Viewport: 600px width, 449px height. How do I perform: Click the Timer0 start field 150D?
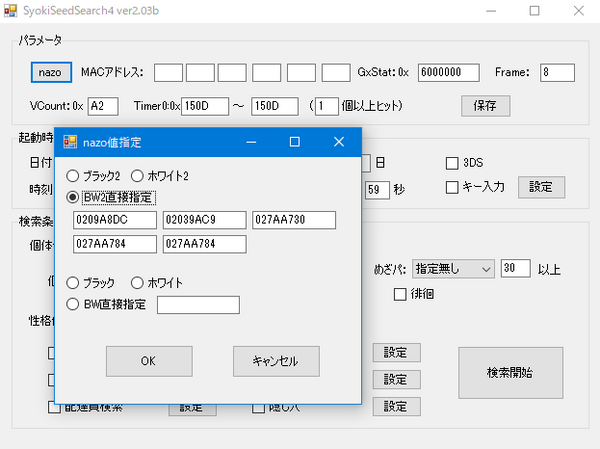pyautogui.click(x=205, y=106)
